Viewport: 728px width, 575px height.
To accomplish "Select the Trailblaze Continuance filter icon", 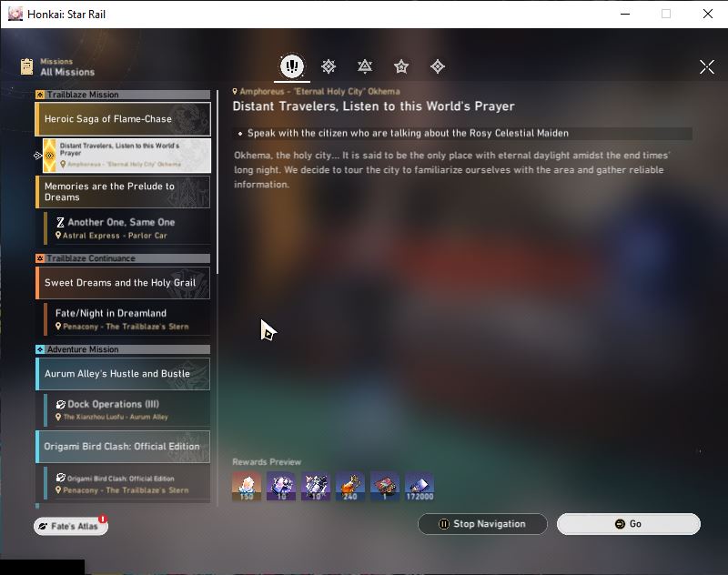I will tap(365, 66).
